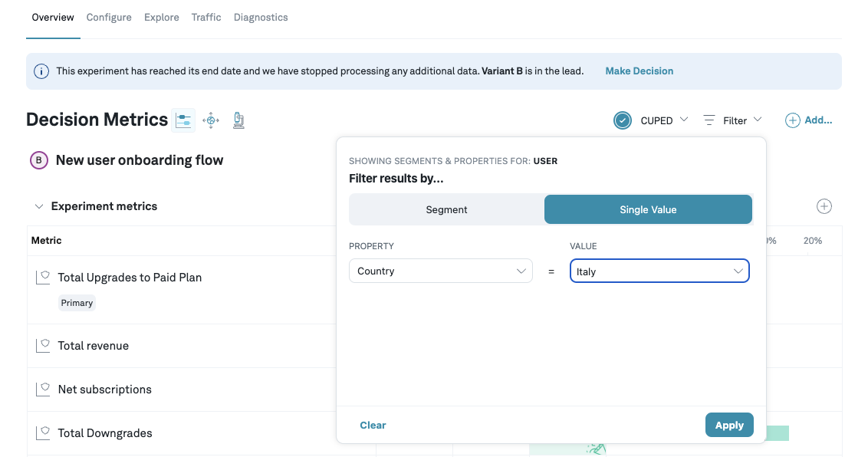Click the metric icon beside Total revenue
Viewport: 868px width, 457px height.
tap(43, 344)
